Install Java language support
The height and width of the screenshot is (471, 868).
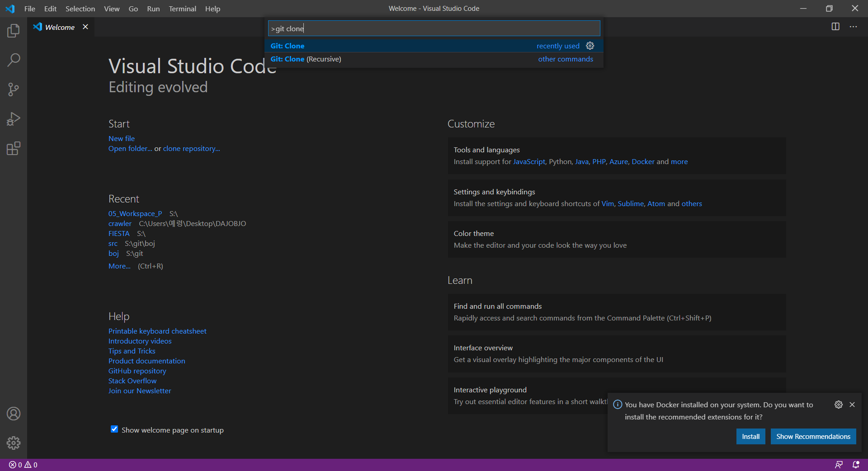(582, 161)
